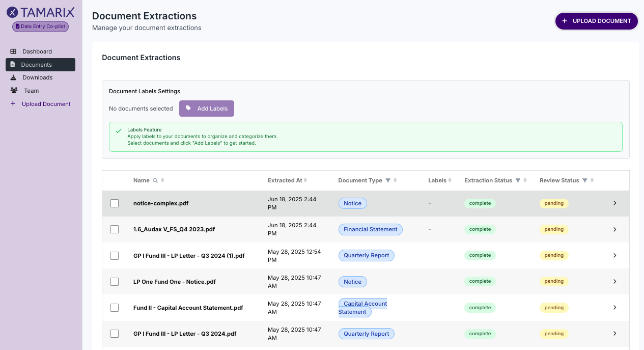
Task: Click the Capital Account Statement tag
Action: (x=363, y=308)
